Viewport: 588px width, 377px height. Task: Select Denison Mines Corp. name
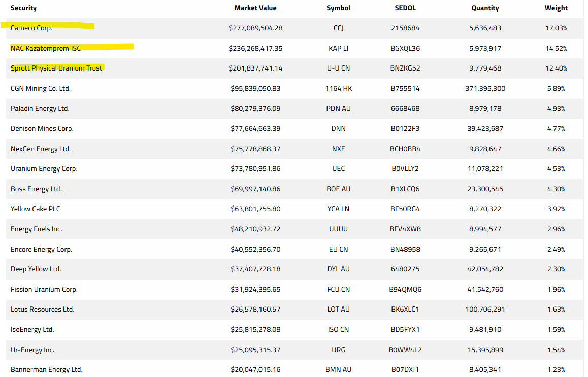click(x=42, y=128)
